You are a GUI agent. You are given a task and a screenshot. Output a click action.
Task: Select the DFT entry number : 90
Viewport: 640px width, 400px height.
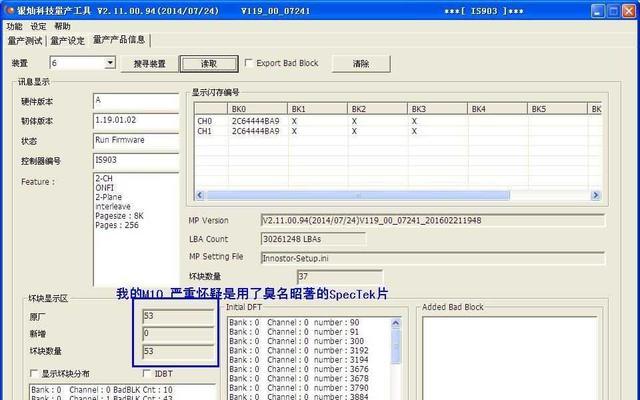294,322
